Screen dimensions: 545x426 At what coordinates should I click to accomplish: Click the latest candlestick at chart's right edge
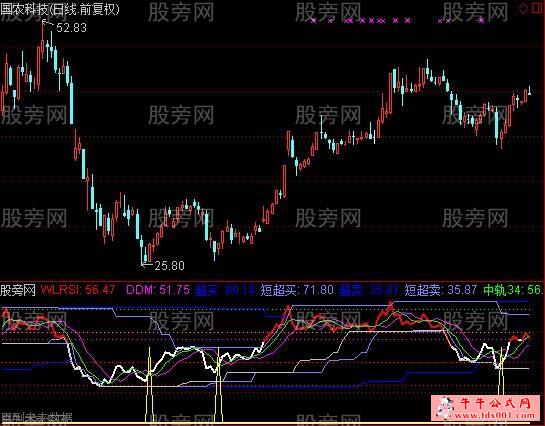click(x=529, y=92)
